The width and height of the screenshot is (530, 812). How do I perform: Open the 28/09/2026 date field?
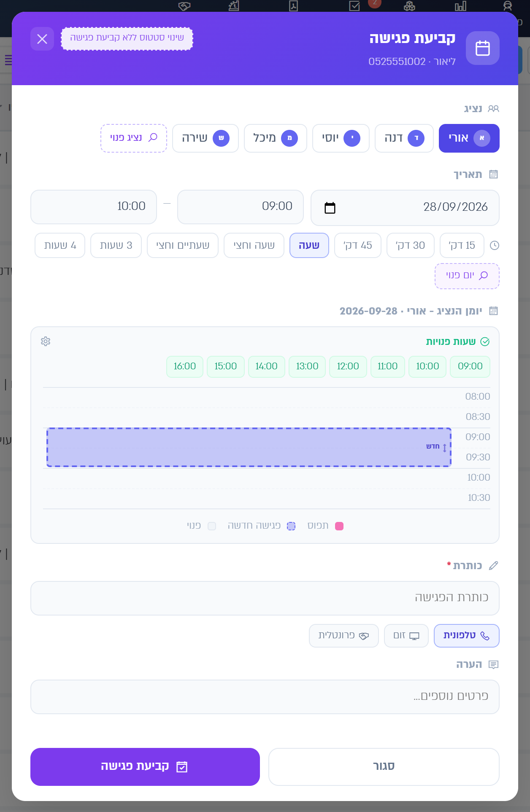[405, 208]
